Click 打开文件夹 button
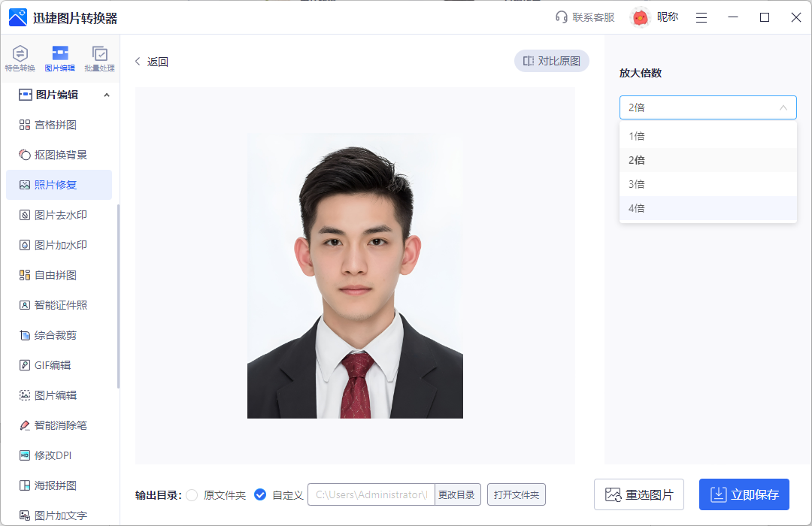 point(517,494)
